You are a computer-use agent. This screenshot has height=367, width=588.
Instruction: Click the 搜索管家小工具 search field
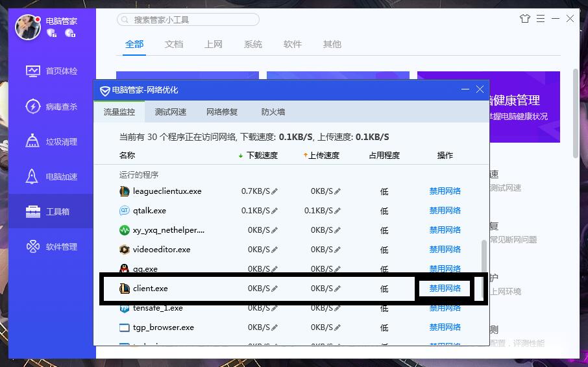188,19
